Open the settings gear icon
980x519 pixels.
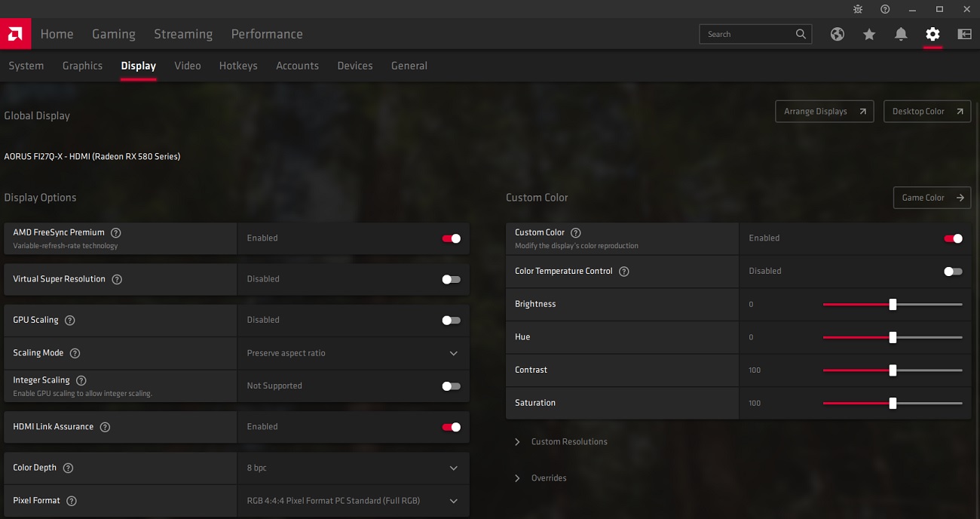click(933, 34)
